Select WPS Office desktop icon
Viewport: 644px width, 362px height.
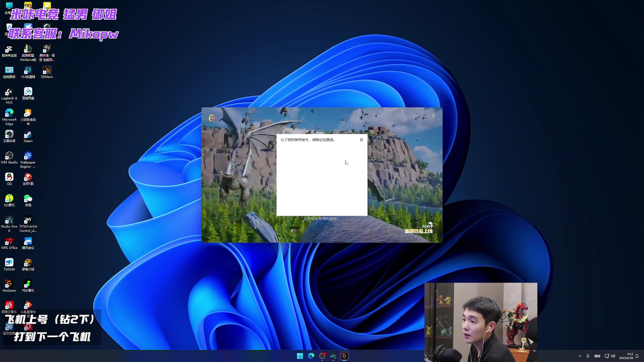tap(9, 243)
